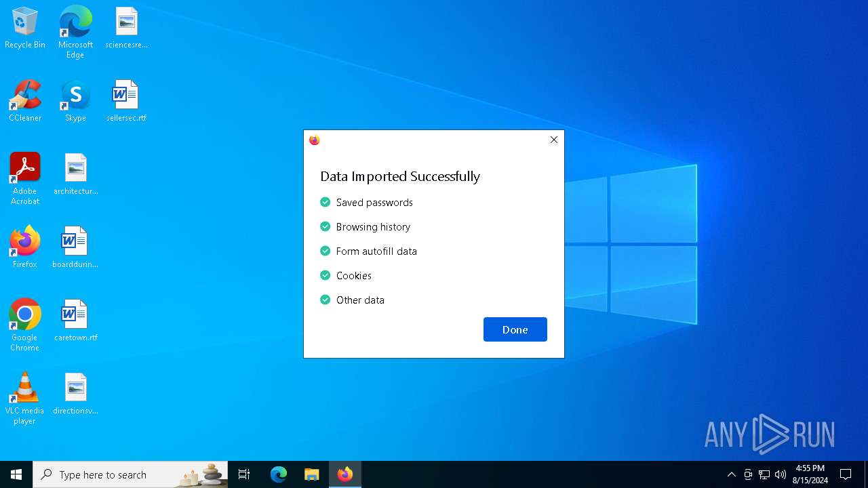The image size is (868, 488).
Task: Click the Other data checkmark icon
Action: pyautogui.click(x=325, y=300)
